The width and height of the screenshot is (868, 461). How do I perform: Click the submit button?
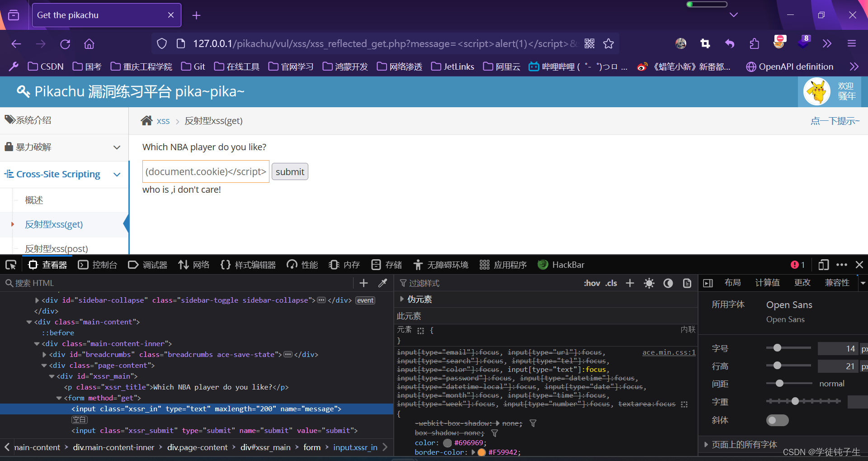coord(290,171)
